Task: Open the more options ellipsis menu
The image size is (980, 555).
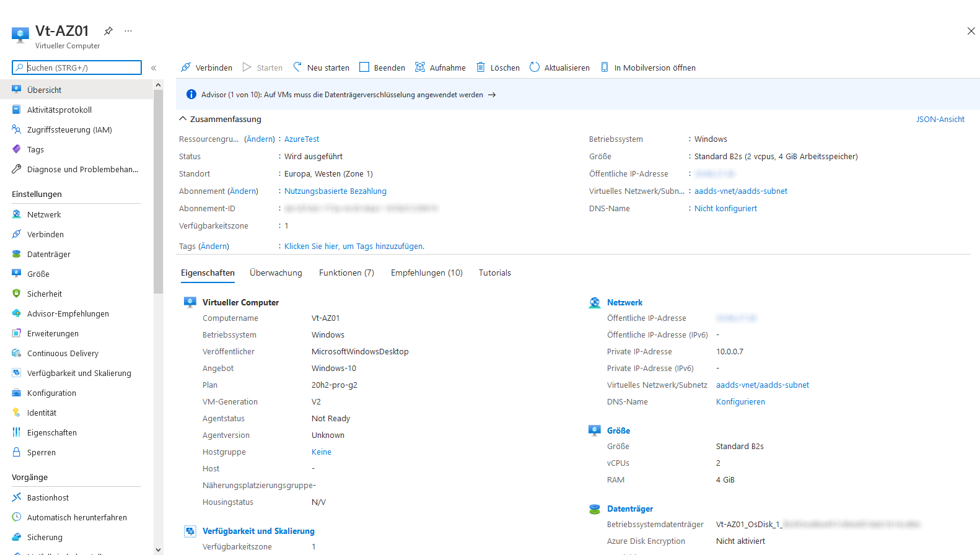Action: pos(128,30)
